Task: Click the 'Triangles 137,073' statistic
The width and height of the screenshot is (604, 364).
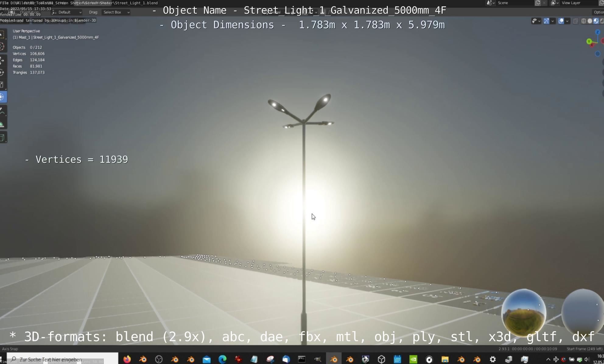Action: [x=29, y=72]
